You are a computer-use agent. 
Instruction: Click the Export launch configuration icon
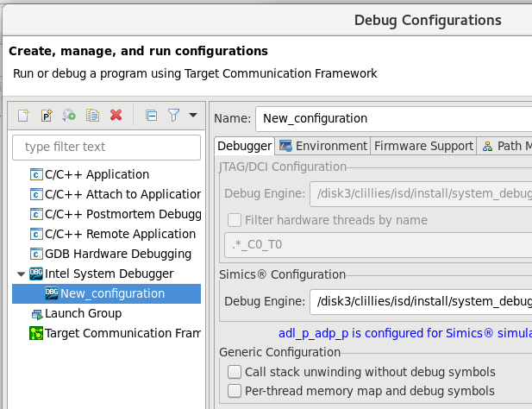point(69,116)
